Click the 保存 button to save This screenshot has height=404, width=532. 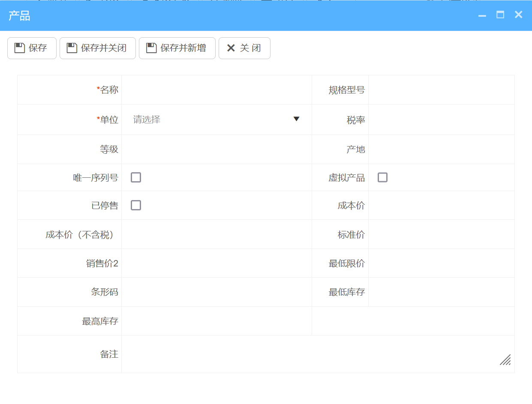[x=32, y=48]
